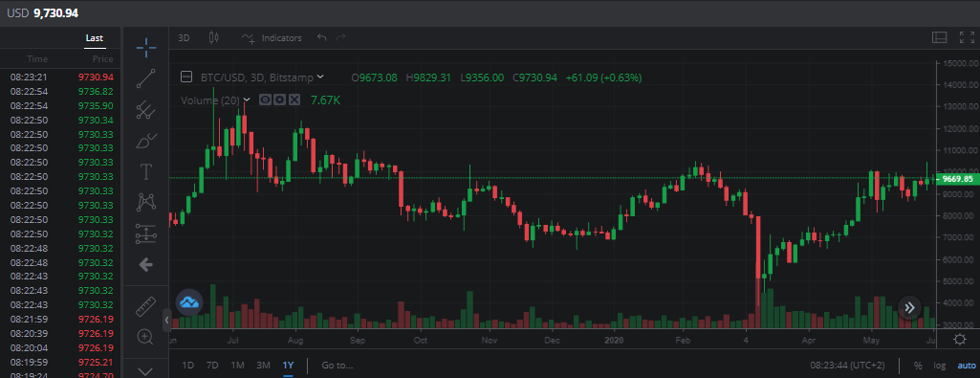Toggle logarithmic scale with log

click(940, 365)
